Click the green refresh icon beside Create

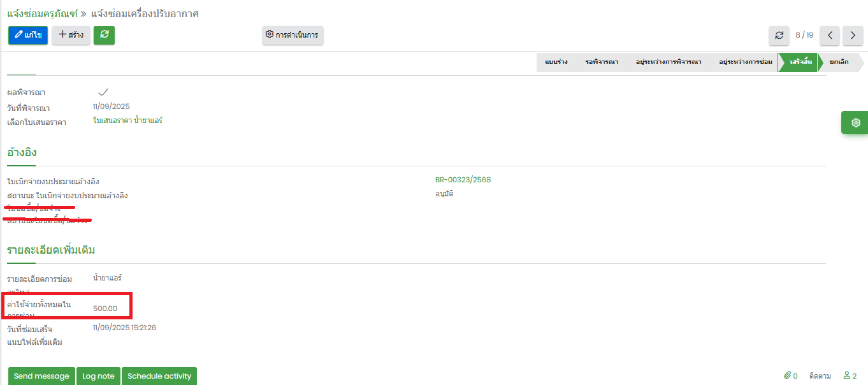pos(104,35)
